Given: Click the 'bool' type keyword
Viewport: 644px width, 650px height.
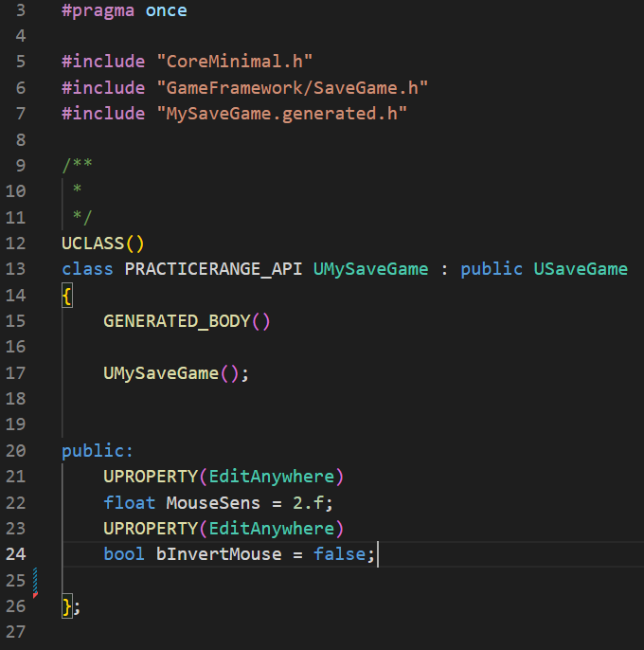Looking at the screenshot, I should [124, 554].
